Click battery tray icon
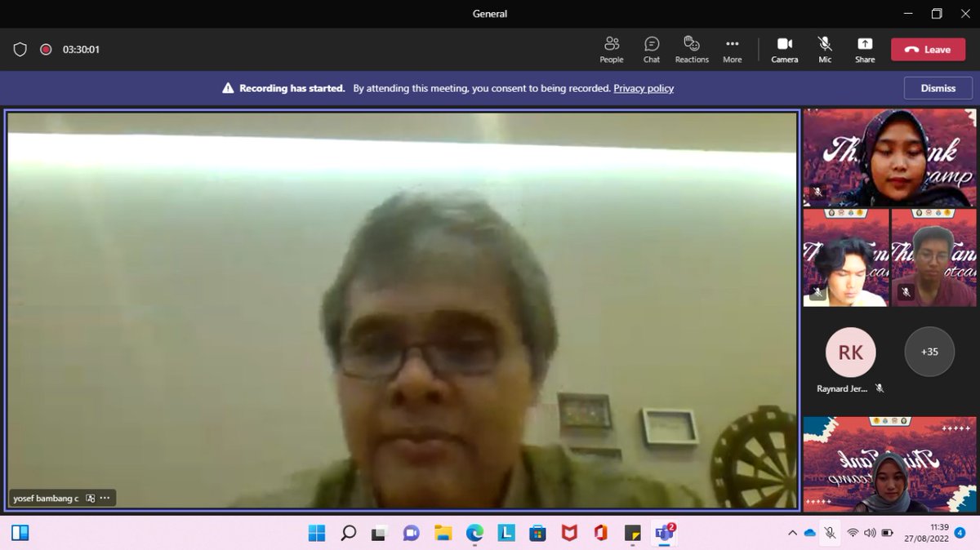 pyautogui.click(x=887, y=533)
